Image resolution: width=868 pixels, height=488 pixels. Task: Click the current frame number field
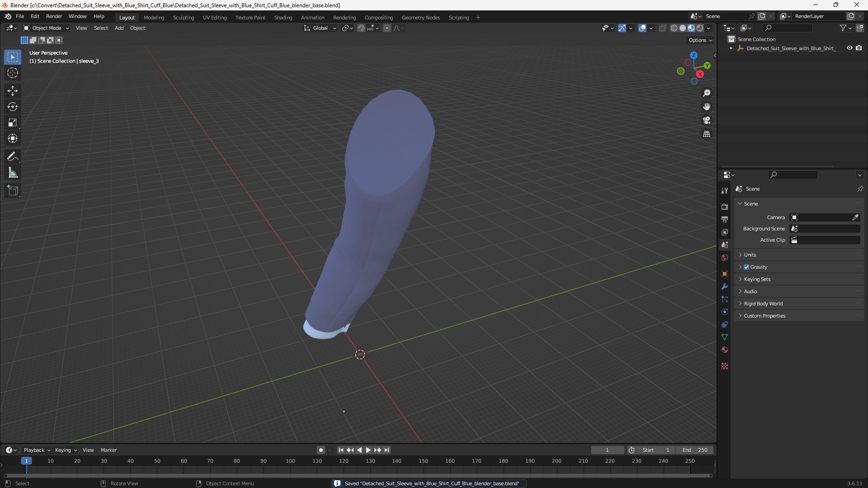pyautogui.click(x=607, y=450)
